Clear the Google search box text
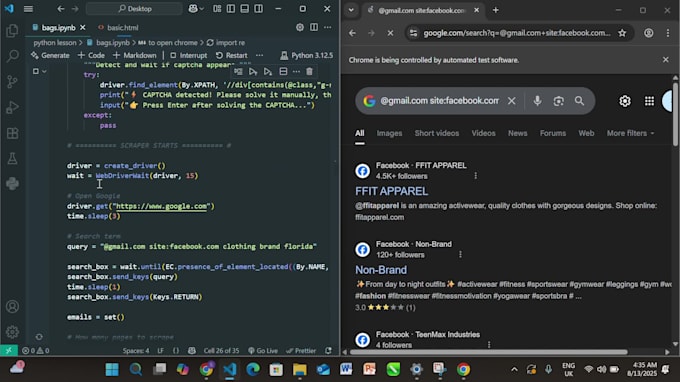Image resolution: width=680 pixels, height=382 pixels. pos(512,101)
